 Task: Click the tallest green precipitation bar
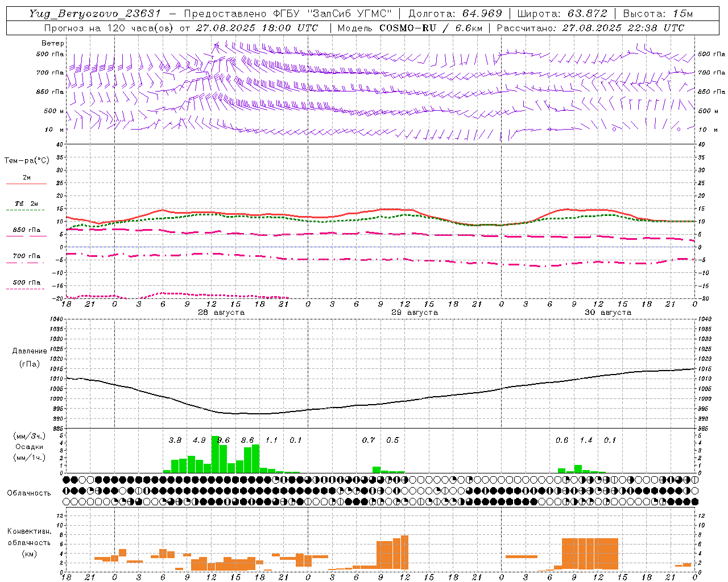215,454
